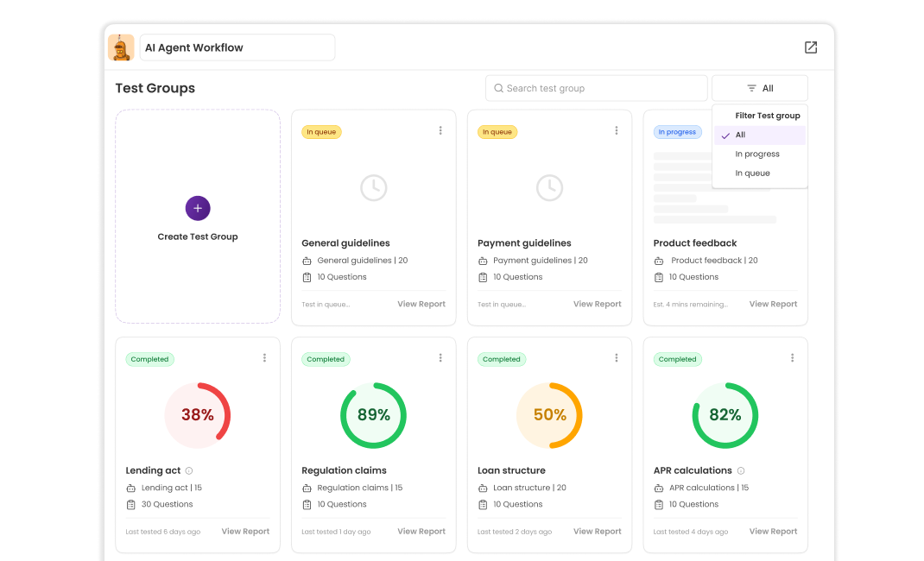Screen dimensions: 924x561
Task: Click 'Est. 4 mins remaining...' text
Action: 691,305
